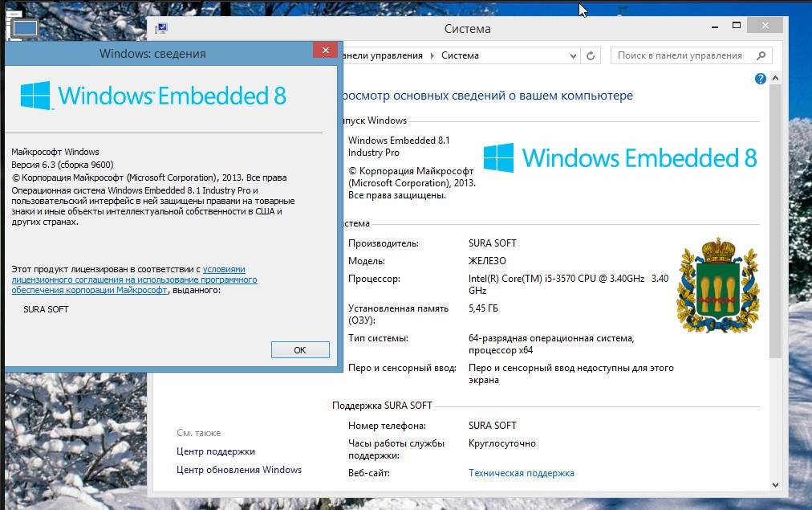Click OK in Windows: сведения dialog
The width and height of the screenshot is (812, 510).
(300, 350)
